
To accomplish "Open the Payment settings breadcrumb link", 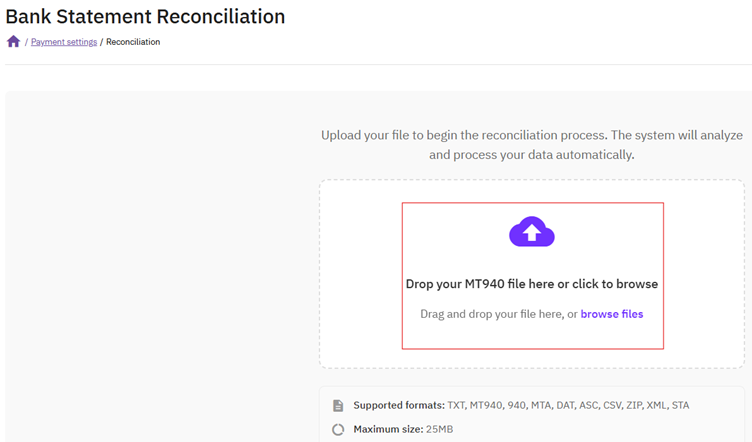I will click(64, 42).
